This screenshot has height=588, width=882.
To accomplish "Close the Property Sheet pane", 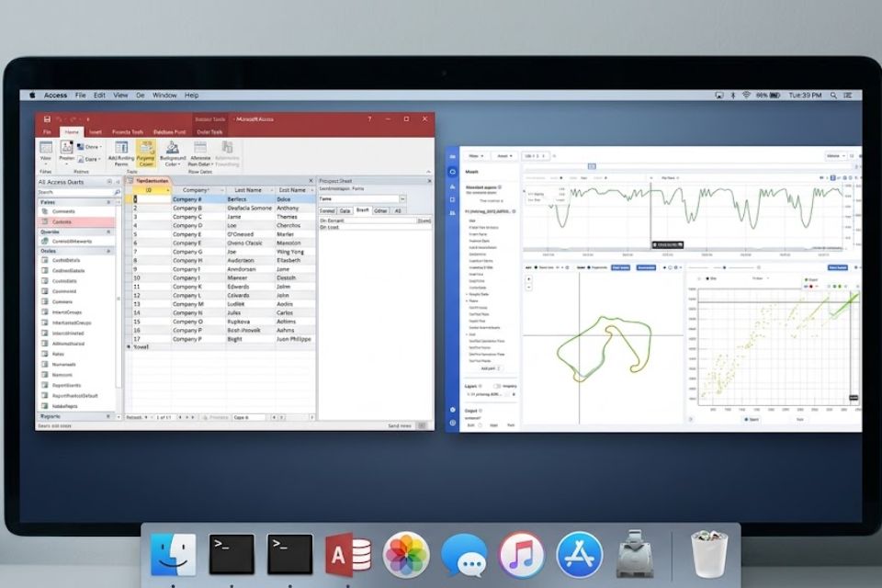I will point(429,181).
